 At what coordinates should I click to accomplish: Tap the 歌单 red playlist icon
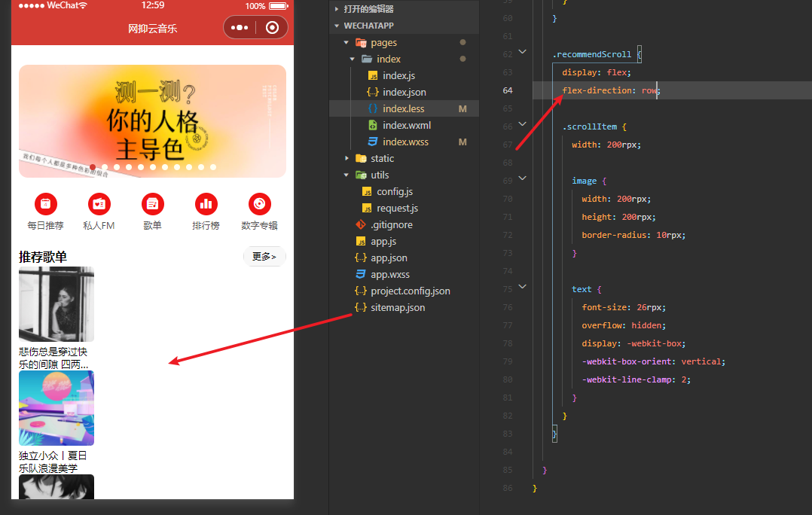(x=153, y=204)
